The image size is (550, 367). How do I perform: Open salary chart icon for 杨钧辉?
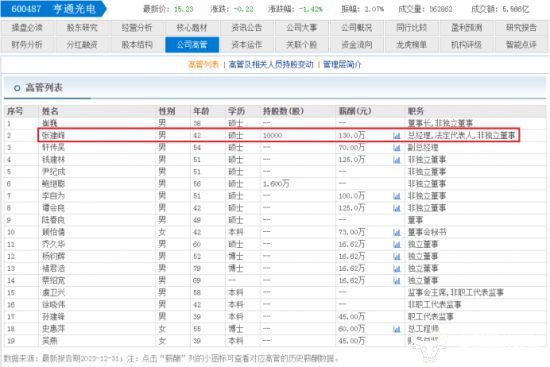click(x=397, y=256)
